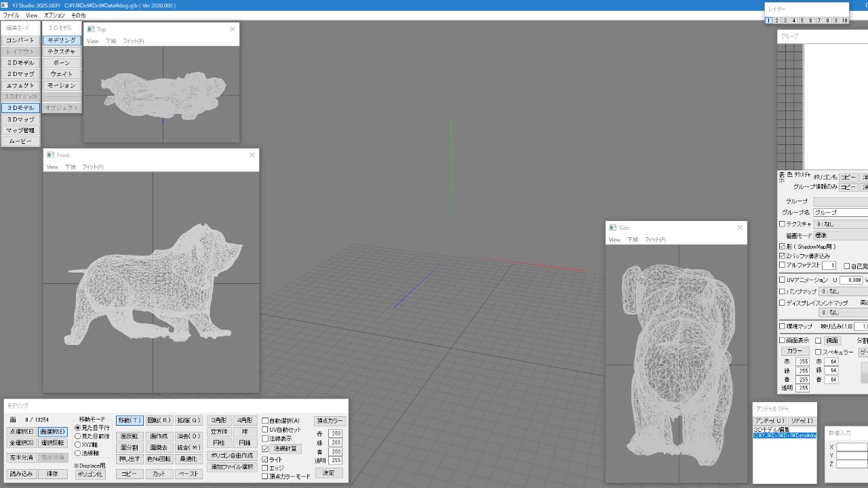Select the 拡縮(G) scale tool
The width and height of the screenshot is (868, 488).
pos(189,420)
